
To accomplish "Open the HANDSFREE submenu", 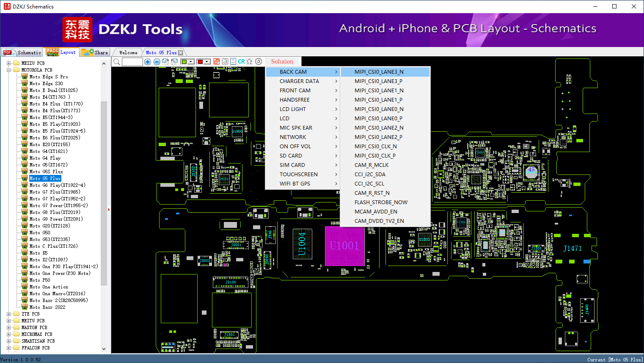I will click(x=303, y=100).
